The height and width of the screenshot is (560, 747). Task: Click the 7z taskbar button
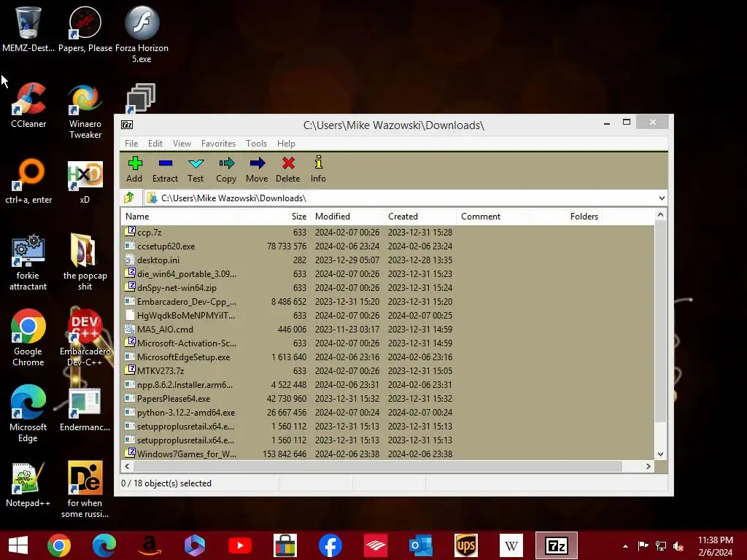point(556,545)
